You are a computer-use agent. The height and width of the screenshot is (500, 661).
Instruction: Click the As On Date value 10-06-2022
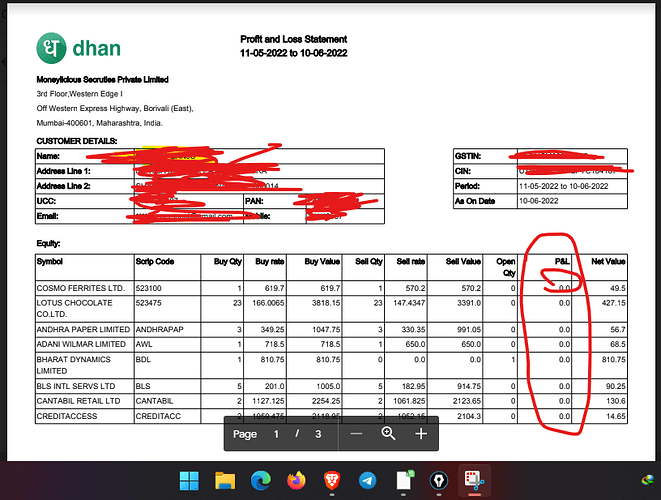click(538, 201)
